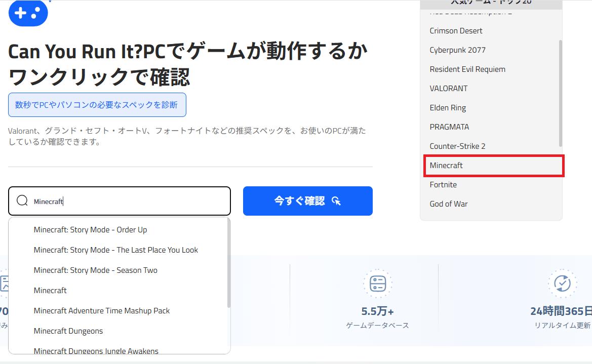The height and width of the screenshot is (364, 592).
Task: Click the 数秒でPCやパソコンの必要なスペックを診断 badge
Action: click(x=97, y=105)
